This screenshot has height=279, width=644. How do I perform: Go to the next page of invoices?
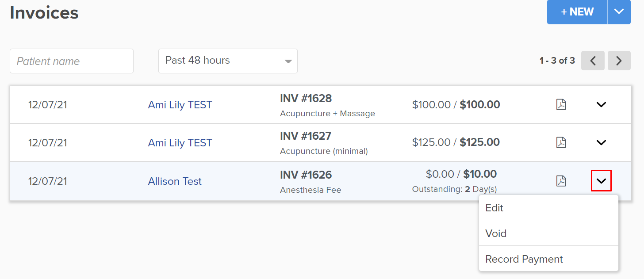tap(619, 61)
